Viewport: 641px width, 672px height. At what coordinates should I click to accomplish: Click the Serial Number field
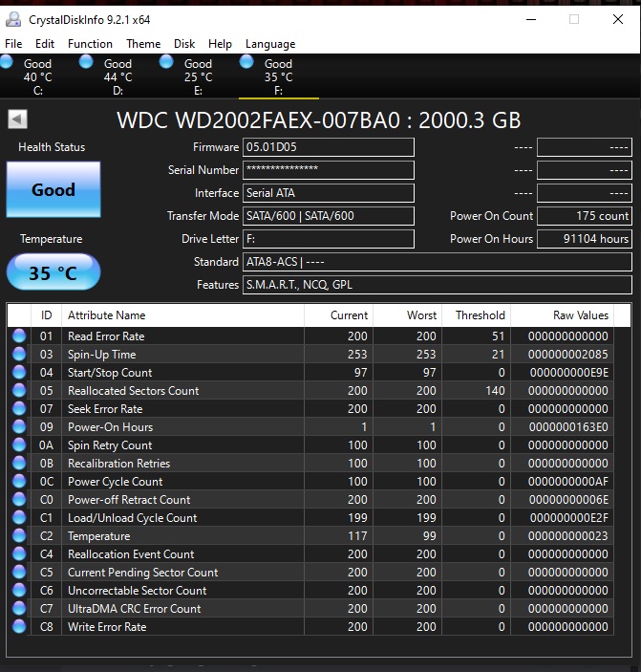click(x=329, y=170)
